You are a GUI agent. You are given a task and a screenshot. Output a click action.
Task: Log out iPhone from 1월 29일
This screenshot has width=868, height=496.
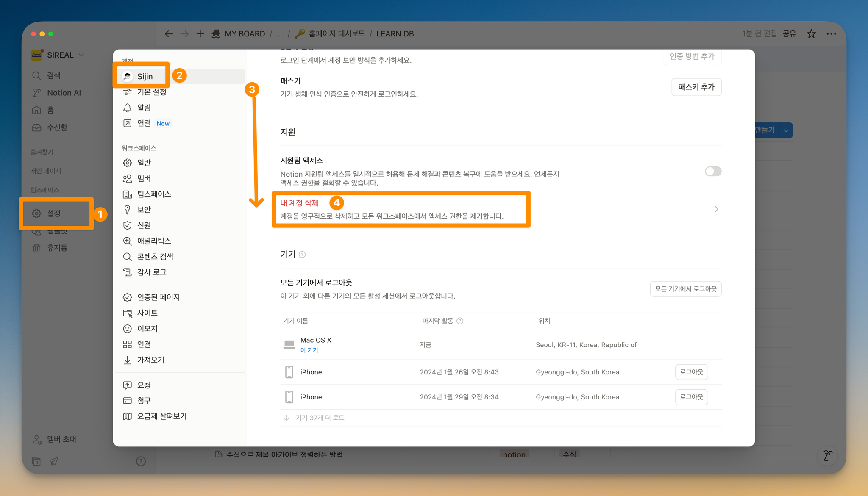[x=691, y=397]
